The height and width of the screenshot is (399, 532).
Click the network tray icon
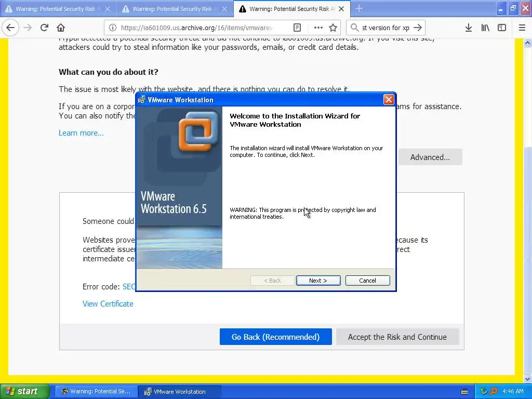tap(484, 391)
